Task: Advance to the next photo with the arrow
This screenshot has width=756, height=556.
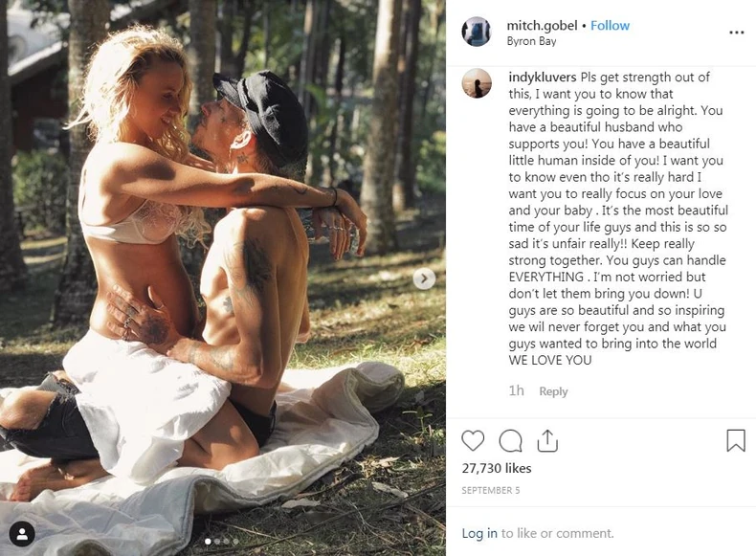Action: pos(424,278)
